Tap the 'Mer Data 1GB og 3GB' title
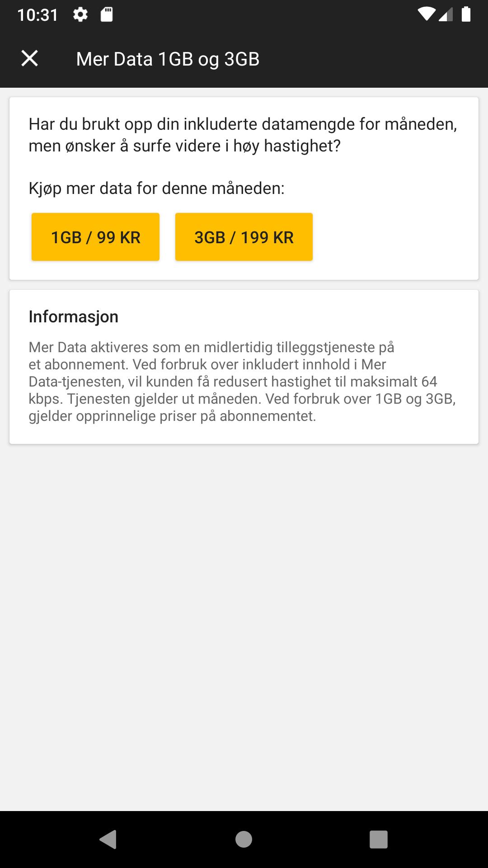Viewport: 488px width, 868px height. 168,59
